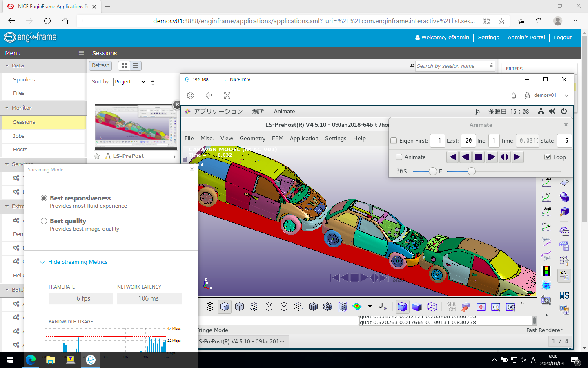This screenshot has height=368, width=588.
Task: Click the wireframe cube view icon
Action: 432,307
